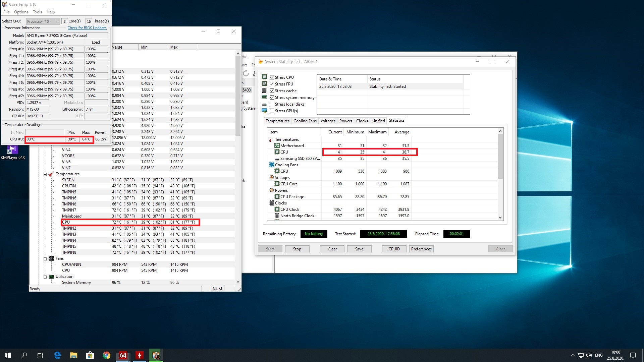This screenshot has height=362, width=644.
Task: Enable Stress GPU(s) checkbox
Action: [x=272, y=111]
